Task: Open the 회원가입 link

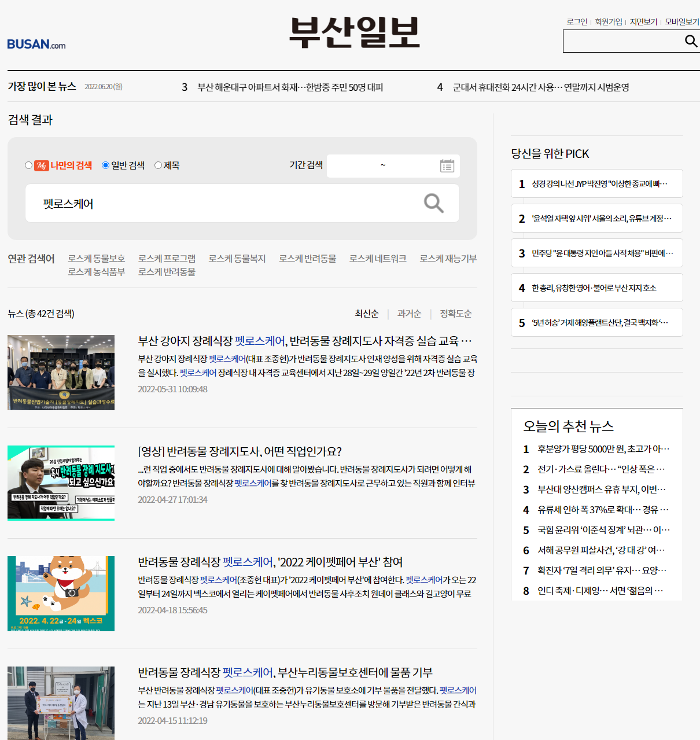Action: click(609, 22)
